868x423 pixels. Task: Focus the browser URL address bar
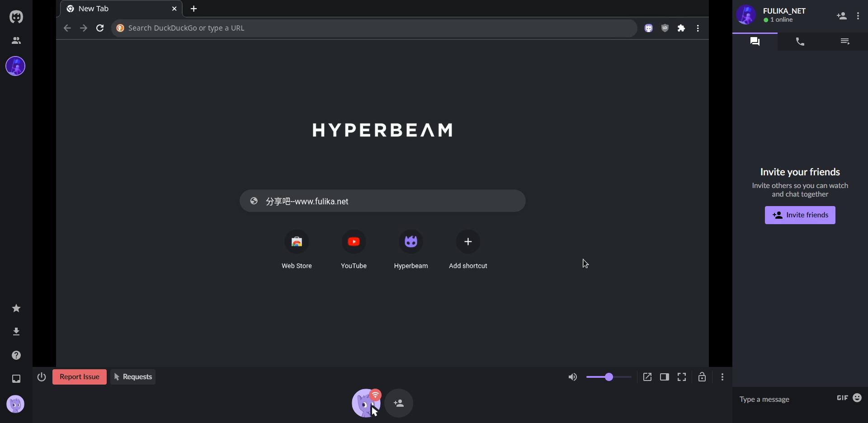pos(374,28)
